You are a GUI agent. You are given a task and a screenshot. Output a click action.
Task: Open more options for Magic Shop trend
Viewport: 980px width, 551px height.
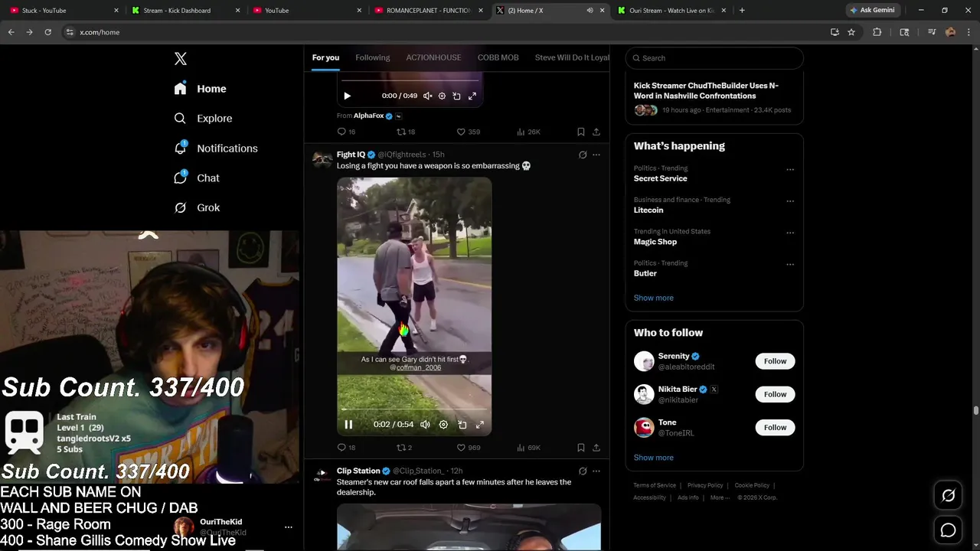[790, 233]
